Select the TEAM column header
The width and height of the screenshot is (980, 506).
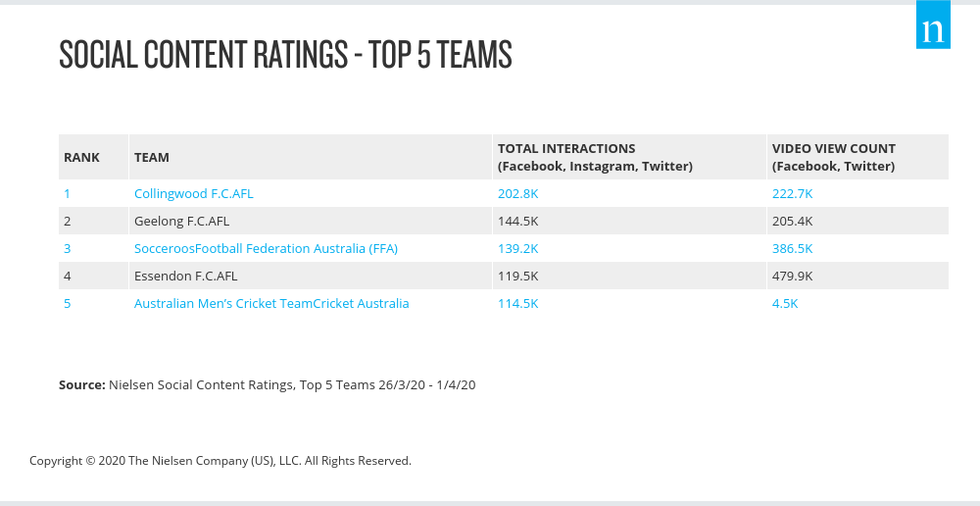click(x=151, y=157)
